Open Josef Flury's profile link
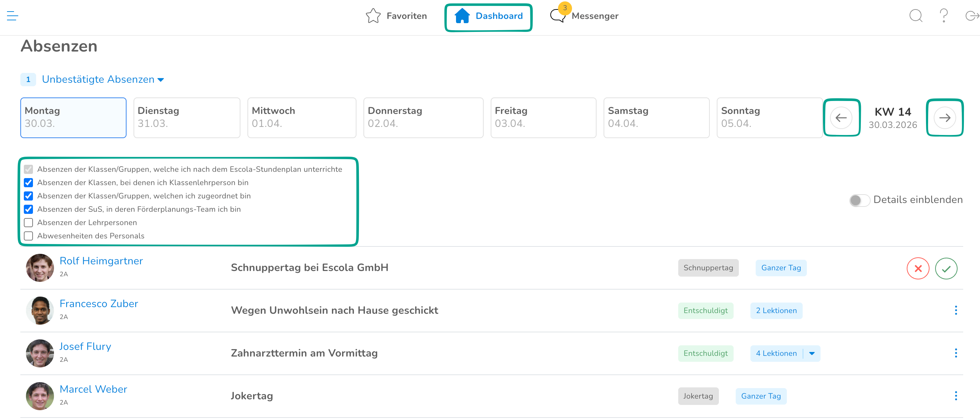 coord(85,346)
